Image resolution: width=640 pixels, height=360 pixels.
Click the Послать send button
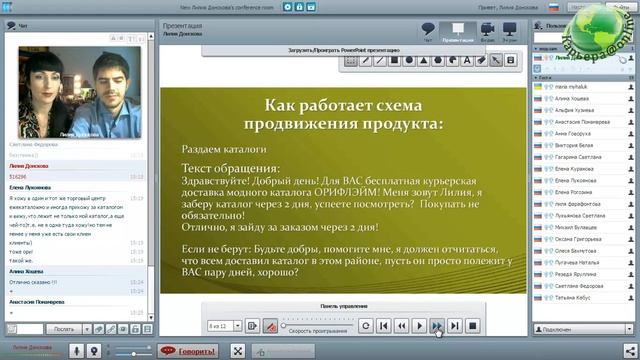(64, 329)
